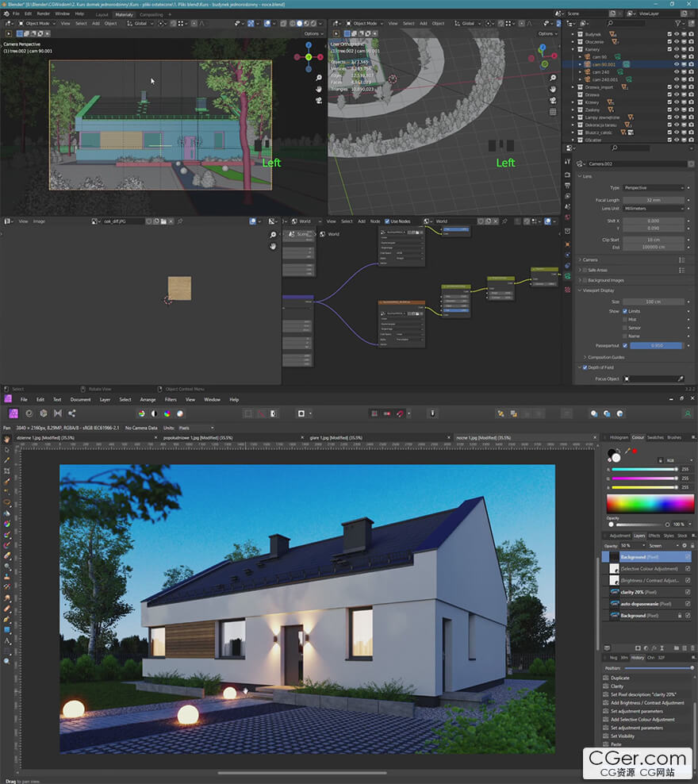Click the Add Selective Colour Adjustment history entry
The image size is (698, 784).
coord(648,719)
